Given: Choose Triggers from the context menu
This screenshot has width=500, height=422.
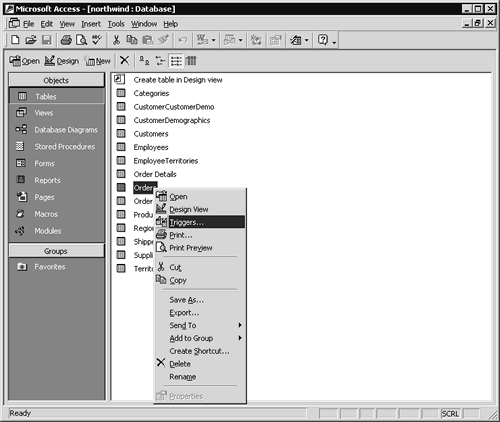Looking at the screenshot, I should click(200, 222).
